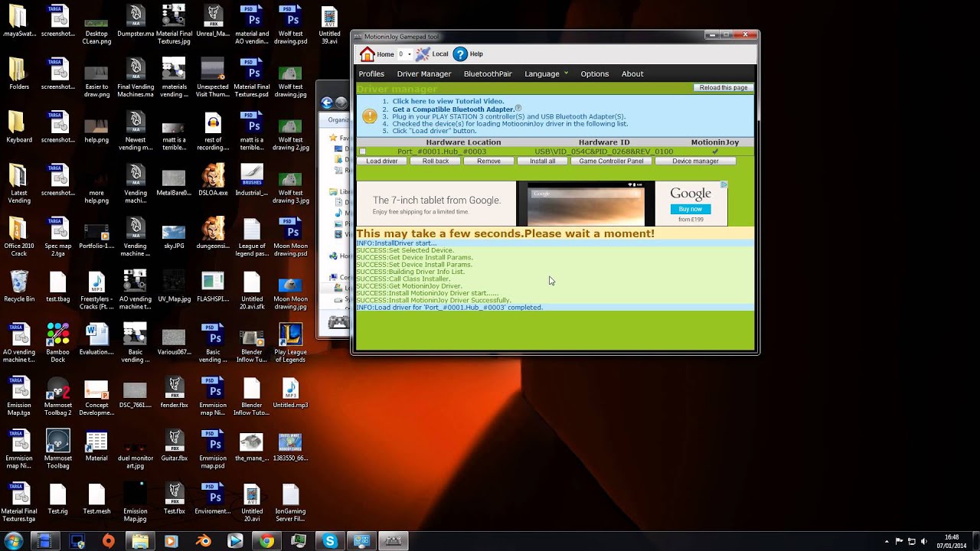This screenshot has height=551, width=980.
Task: Select the Material spreadsheet desktop icon
Action: click(96, 446)
